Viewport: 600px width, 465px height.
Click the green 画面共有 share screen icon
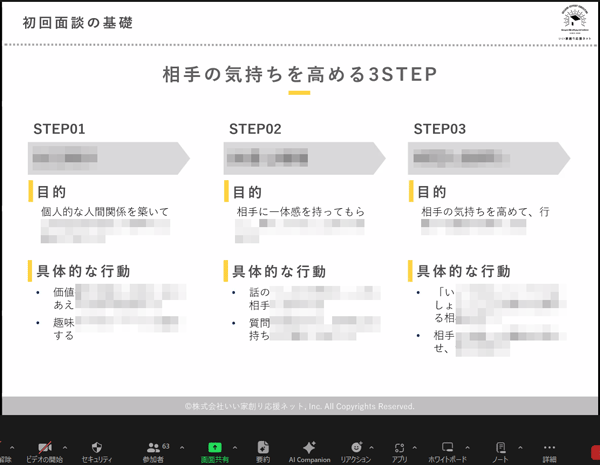(x=214, y=448)
